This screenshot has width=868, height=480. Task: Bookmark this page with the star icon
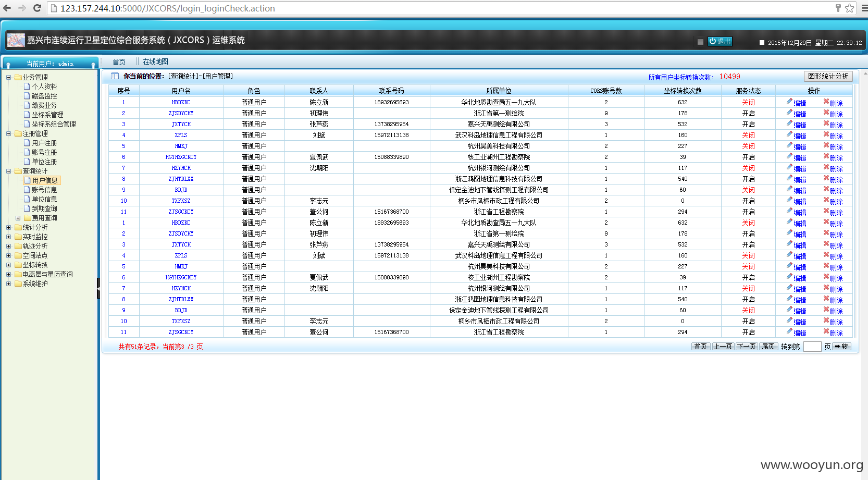click(850, 8)
